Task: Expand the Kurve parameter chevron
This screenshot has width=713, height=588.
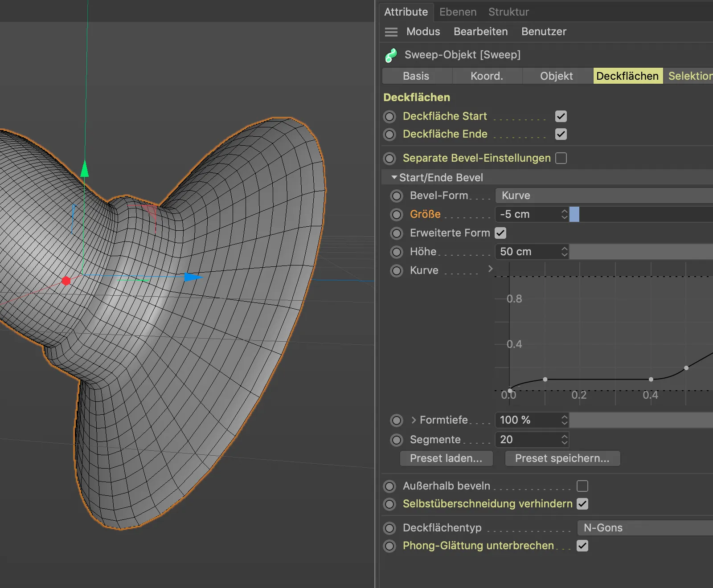Action: (490, 269)
